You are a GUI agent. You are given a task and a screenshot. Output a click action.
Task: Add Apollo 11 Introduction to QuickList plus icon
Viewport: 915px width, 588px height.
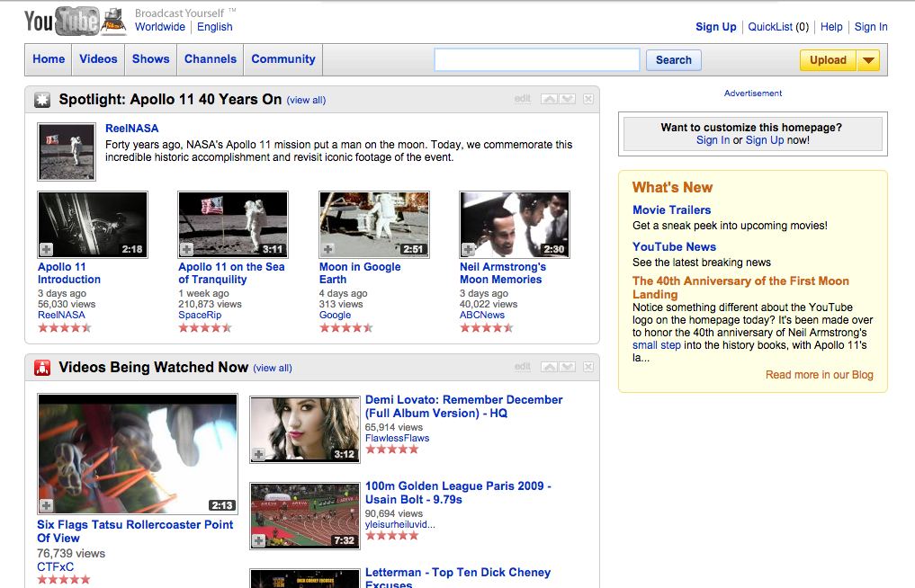(46, 250)
